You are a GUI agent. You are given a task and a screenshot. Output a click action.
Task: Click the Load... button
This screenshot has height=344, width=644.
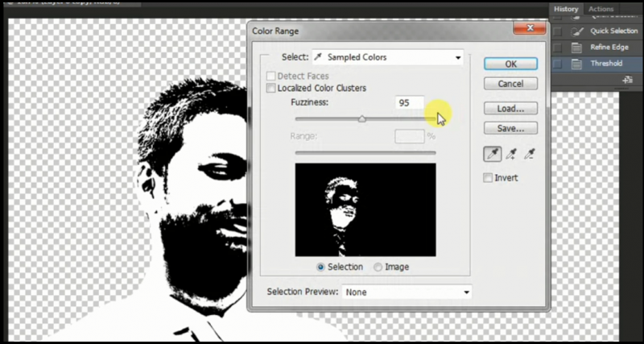(x=510, y=109)
